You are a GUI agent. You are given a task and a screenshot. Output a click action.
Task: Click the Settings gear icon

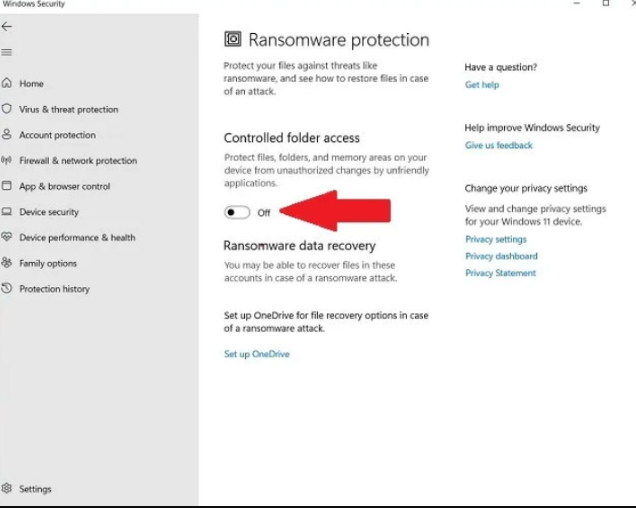click(8, 489)
